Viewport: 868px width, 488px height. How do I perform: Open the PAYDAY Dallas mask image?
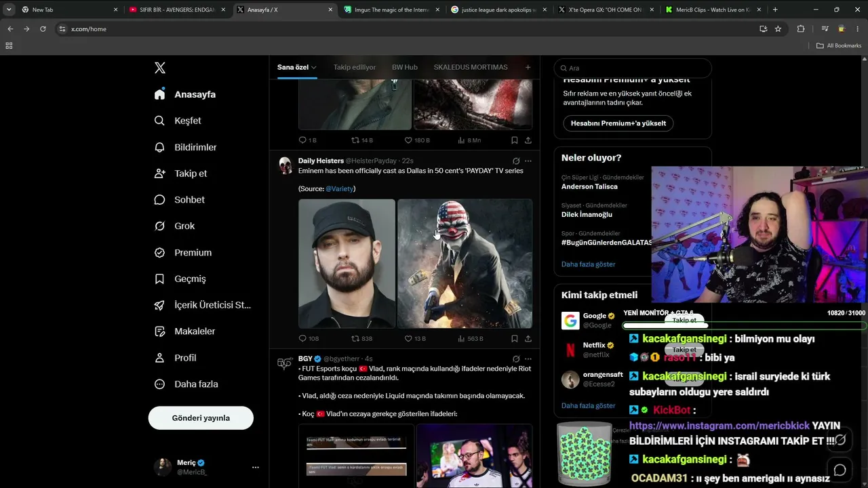coord(465,264)
